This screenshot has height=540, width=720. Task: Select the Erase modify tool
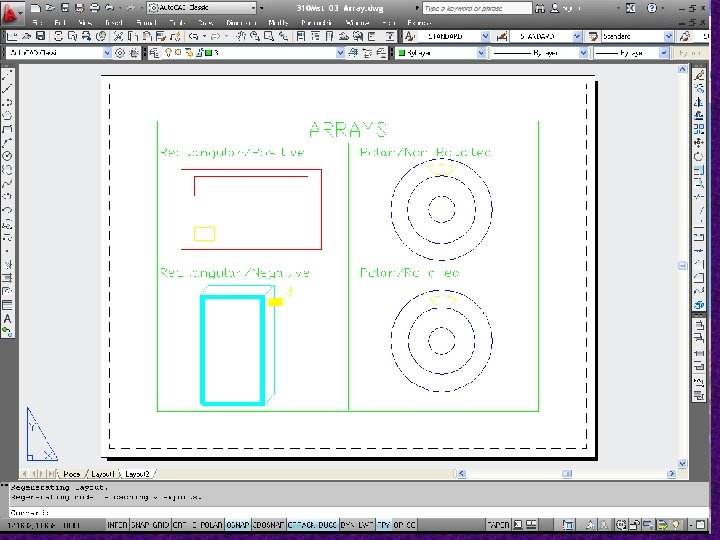point(699,74)
